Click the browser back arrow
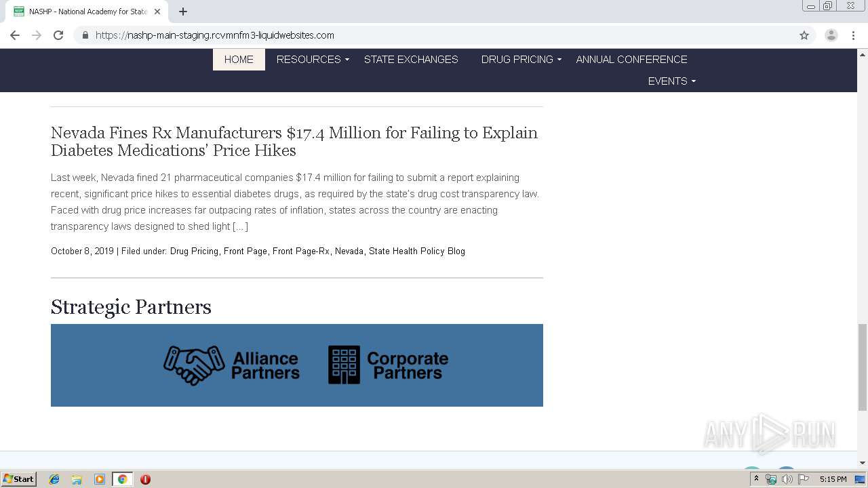The width and height of the screenshot is (868, 488). click(x=15, y=35)
